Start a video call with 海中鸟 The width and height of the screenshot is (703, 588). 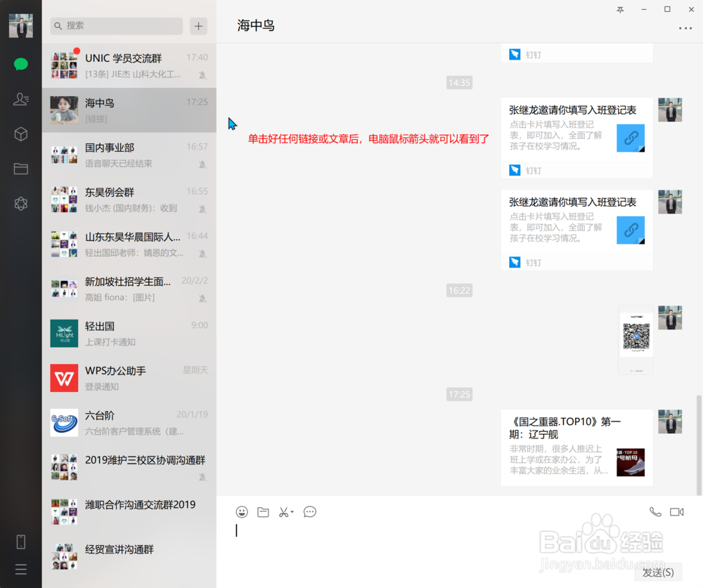click(x=677, y=511)
